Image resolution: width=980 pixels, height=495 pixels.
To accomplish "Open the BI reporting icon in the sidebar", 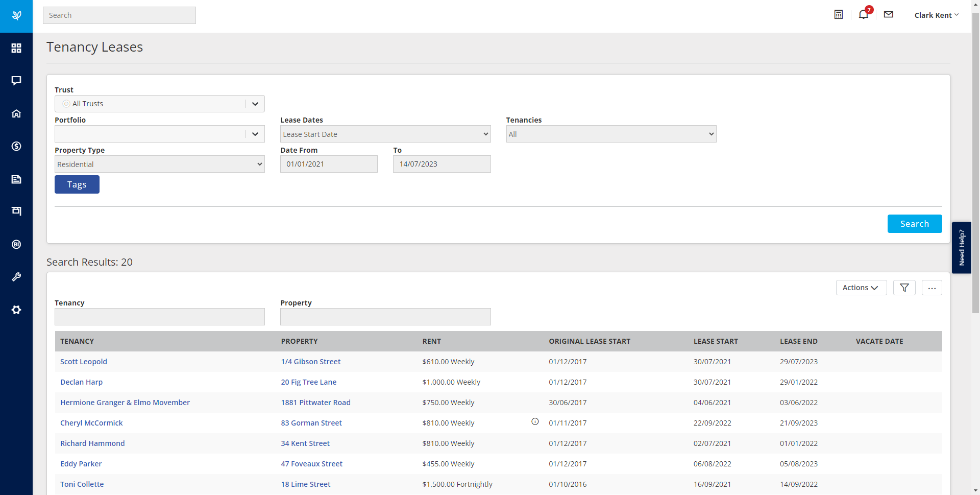I will (x=16, y=244).
